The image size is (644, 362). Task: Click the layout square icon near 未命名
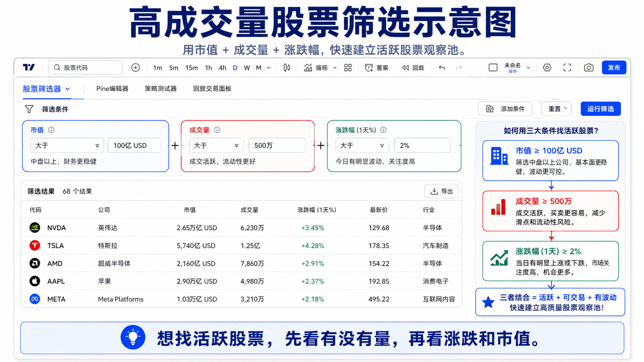[x=493, y=68]
